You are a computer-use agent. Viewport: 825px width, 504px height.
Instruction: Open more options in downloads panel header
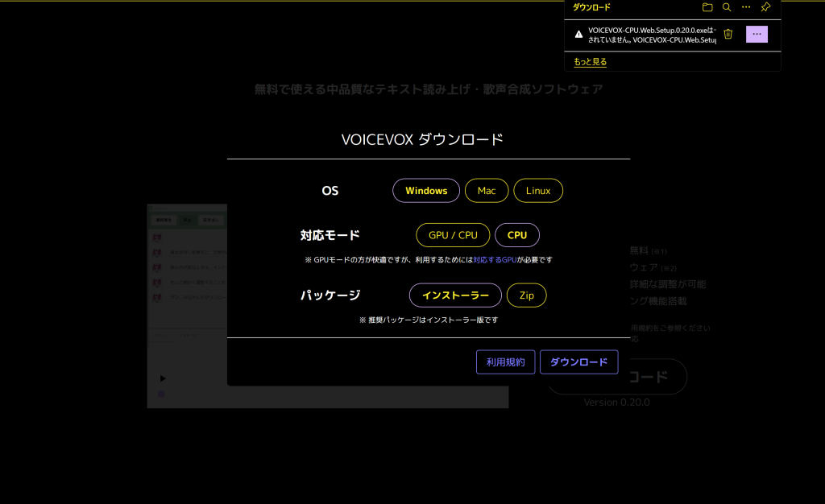click(746, 7)
